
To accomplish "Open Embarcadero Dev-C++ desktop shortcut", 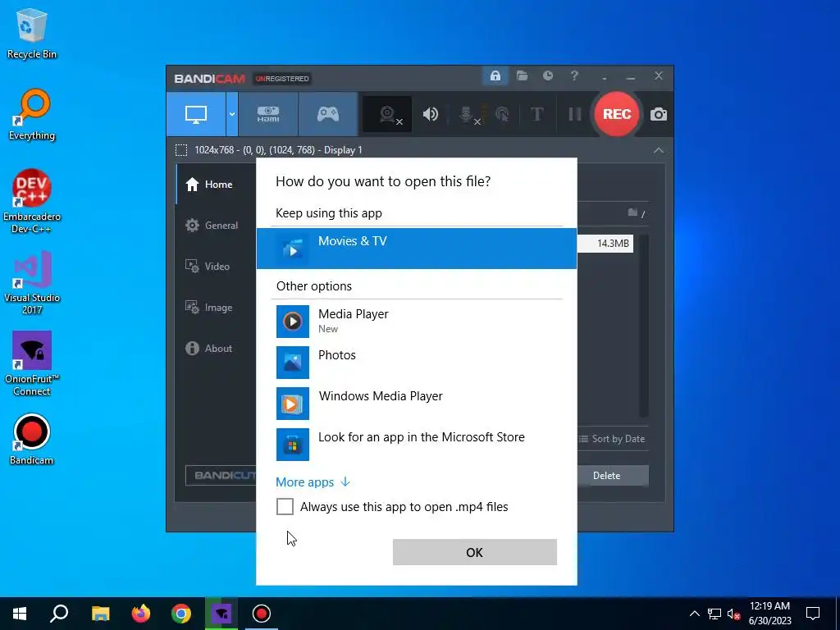I will point(32,202).
